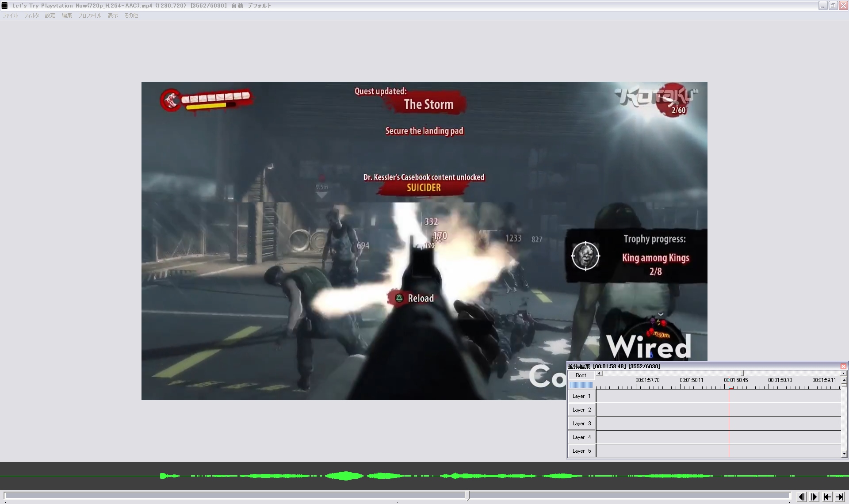Click timeline horizontal scrollbar left arrow
The image size is (849, 504).
click(x=599, y=374)
